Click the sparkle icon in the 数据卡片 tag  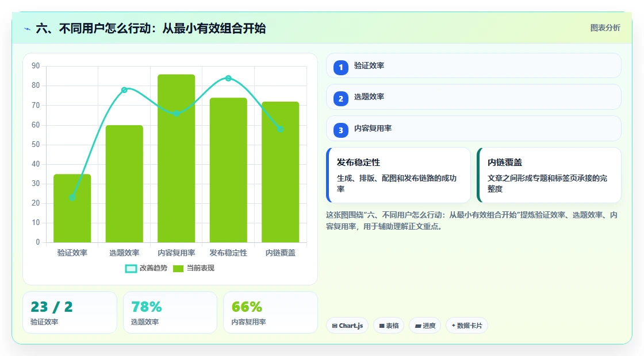[x=454, y=325]
